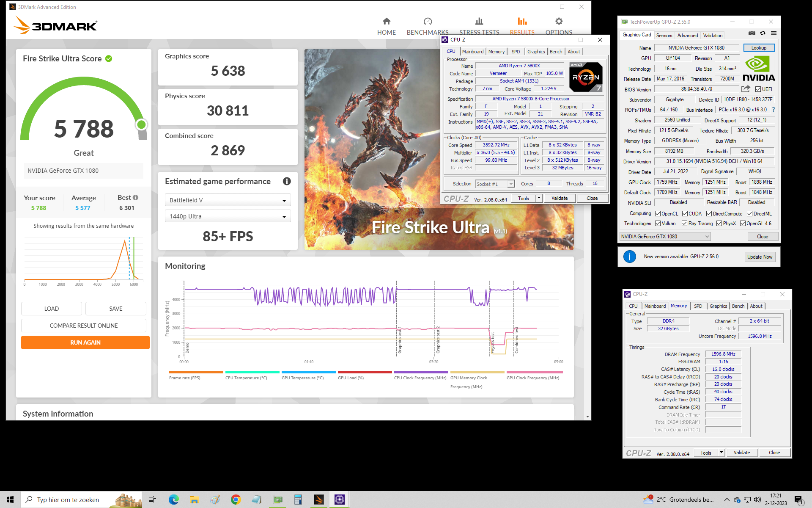Open the OPTIONS gear in 3DMark
This screenshot has width=812, height=508.
559,26
